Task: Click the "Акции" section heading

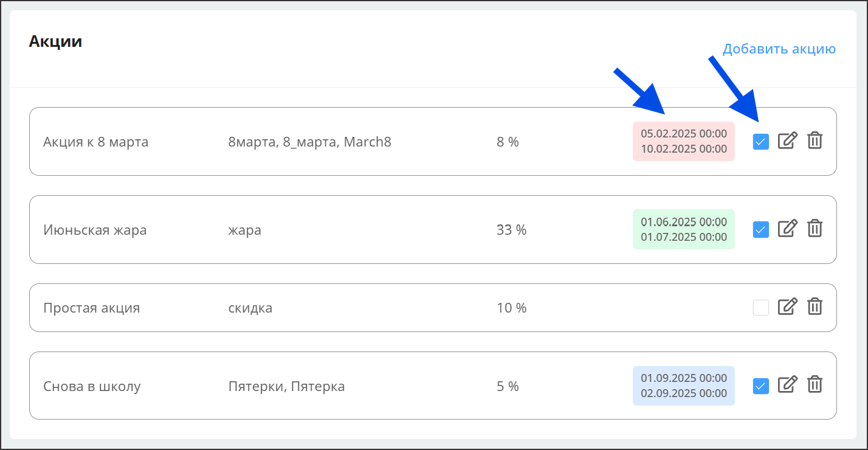Action: (55, 41)
